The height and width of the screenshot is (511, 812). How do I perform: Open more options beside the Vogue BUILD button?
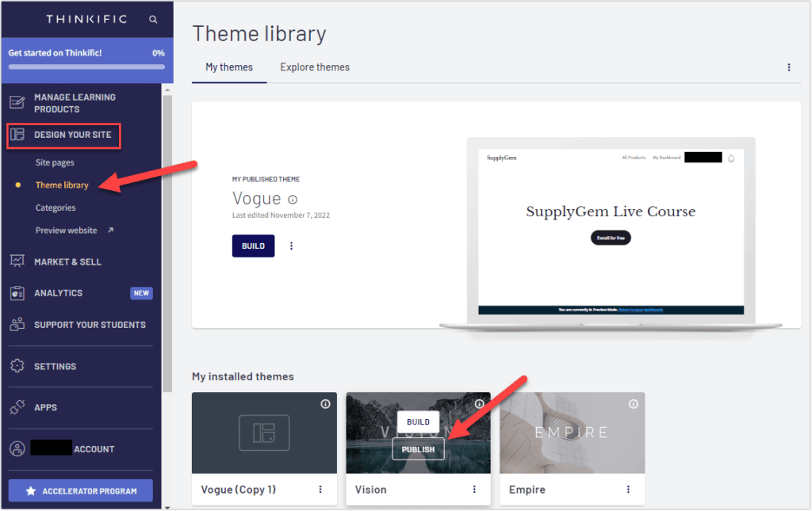[292, 246]
